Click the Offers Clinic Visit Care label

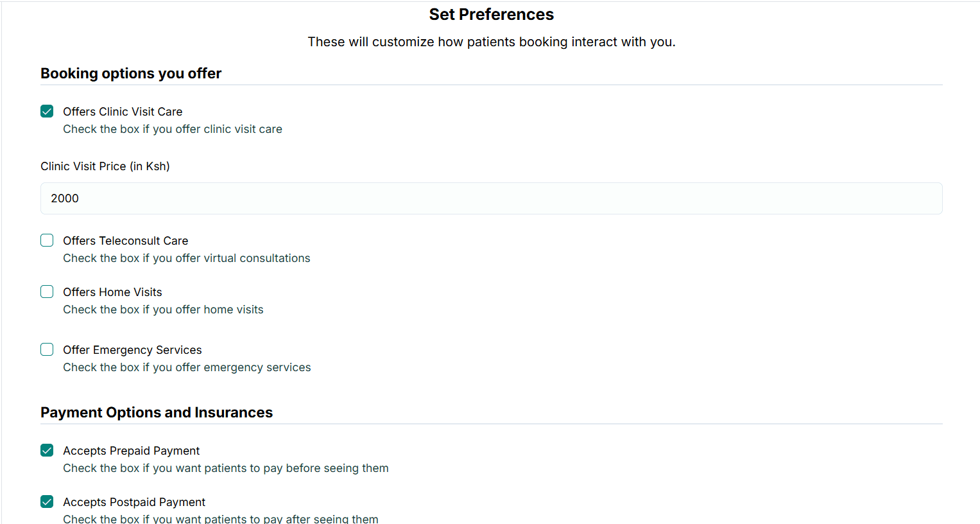[x=122, y=111]
